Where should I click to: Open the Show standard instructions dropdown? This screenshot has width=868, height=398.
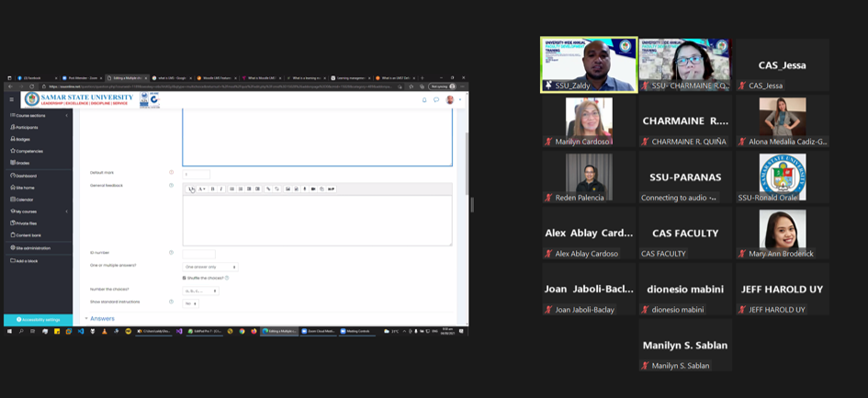(x=191, y=303)
